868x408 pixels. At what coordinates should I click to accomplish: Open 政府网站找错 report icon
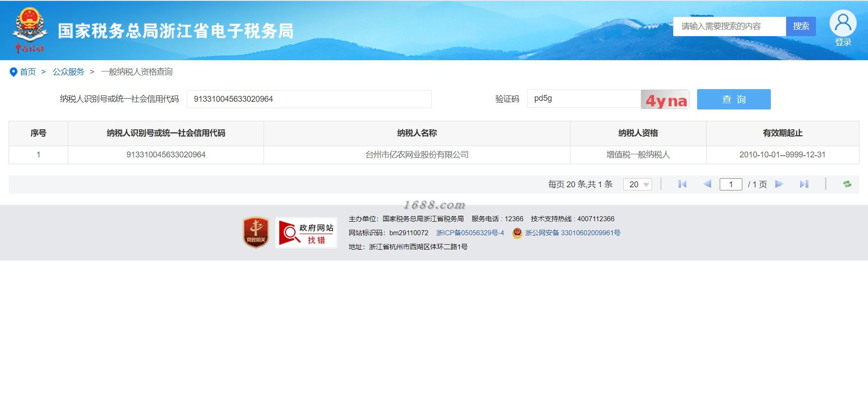click(x=307, y=233)
